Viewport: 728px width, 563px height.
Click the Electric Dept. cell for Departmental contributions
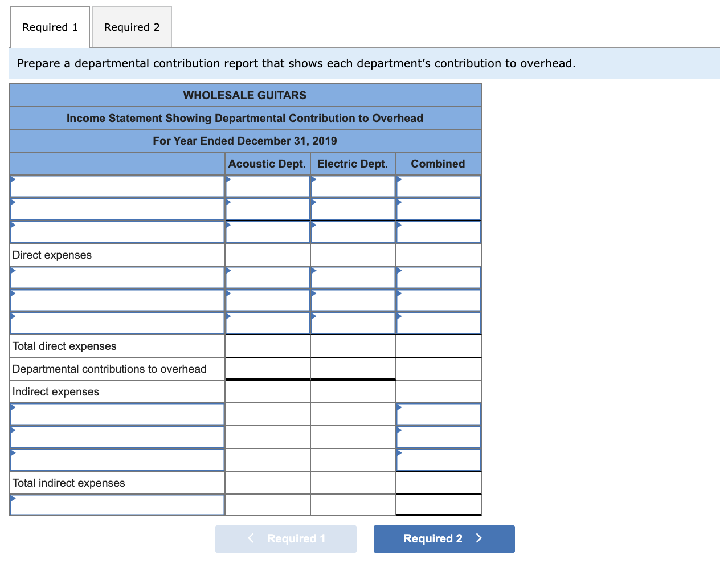[x=352, y=368]
